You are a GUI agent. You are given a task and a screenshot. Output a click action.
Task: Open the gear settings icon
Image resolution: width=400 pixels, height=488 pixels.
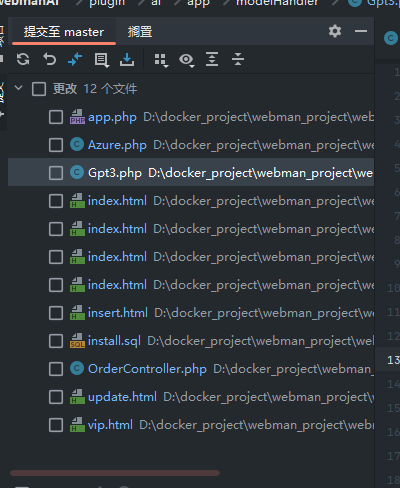[335, 31]
